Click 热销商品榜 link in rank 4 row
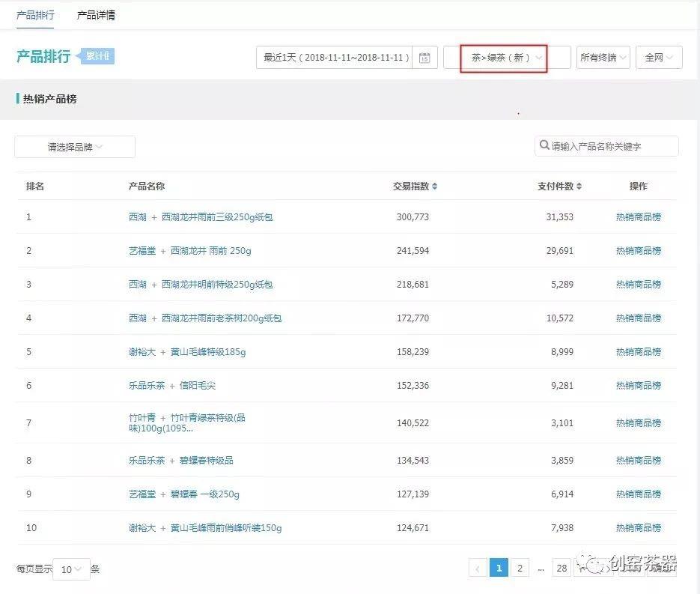This screenshot has height=594, width=700. 639,318
